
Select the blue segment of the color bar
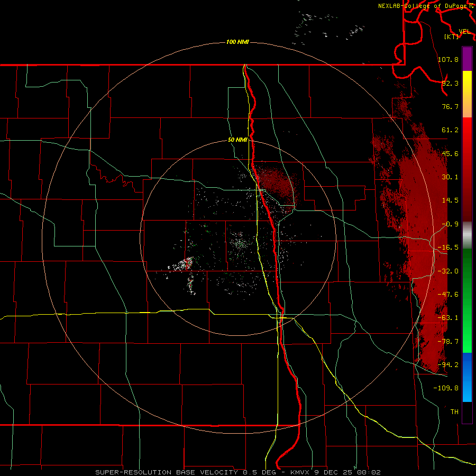click(x=467, y=377)
